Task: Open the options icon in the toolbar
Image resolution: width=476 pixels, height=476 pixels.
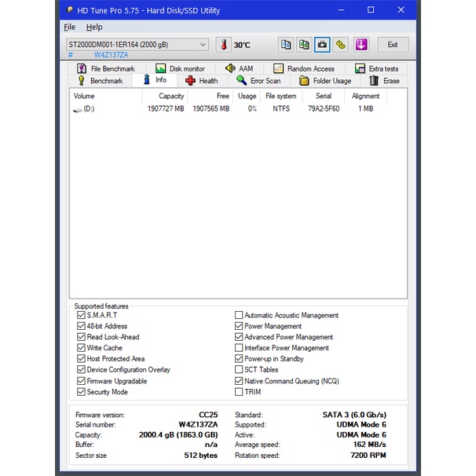Action: (x=340, y=45)
